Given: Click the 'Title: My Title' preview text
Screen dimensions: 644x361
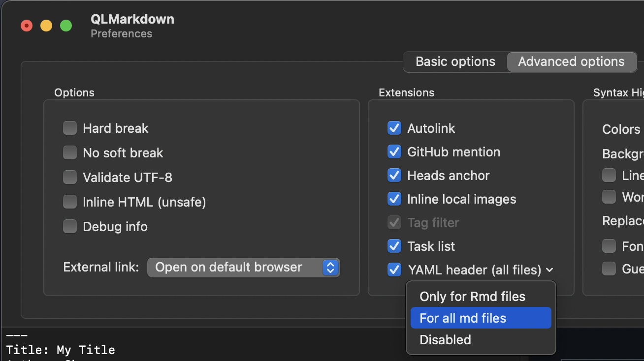Looking at the screenshot, I should (61, 350).
